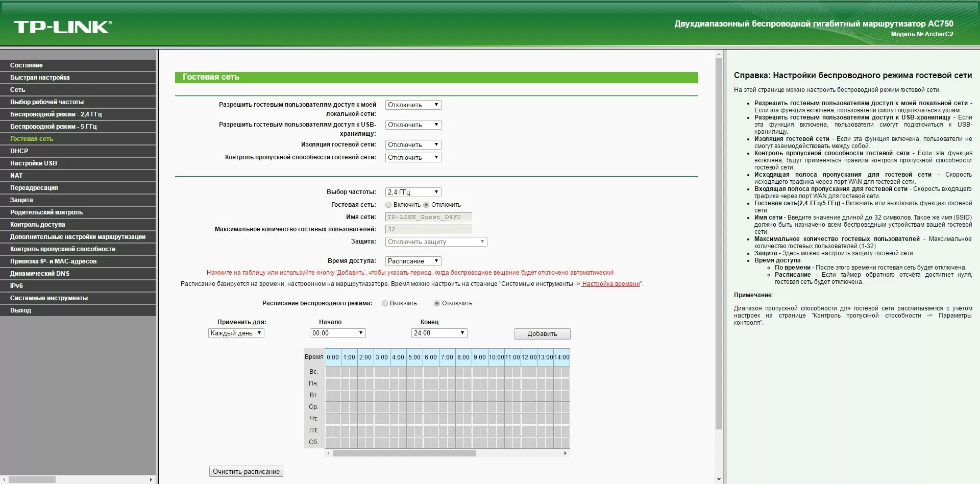Click Очистить расписание button
The height and width of the screenshot is (484, 980).
pos(246,472)
